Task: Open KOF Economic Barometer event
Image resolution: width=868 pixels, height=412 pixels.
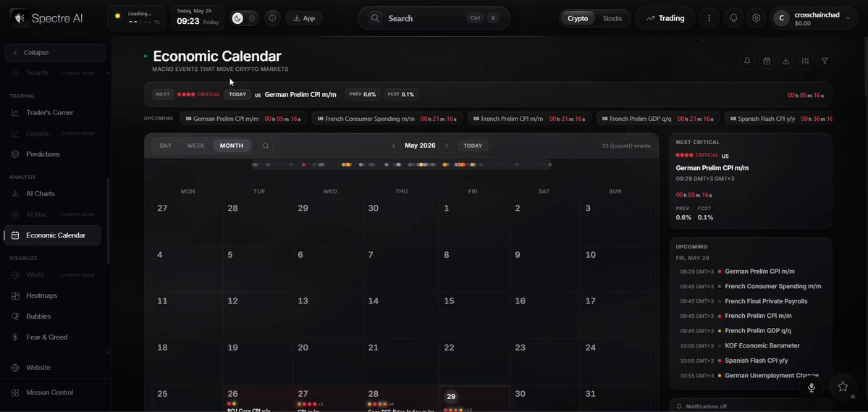Action: click(750, 345)
